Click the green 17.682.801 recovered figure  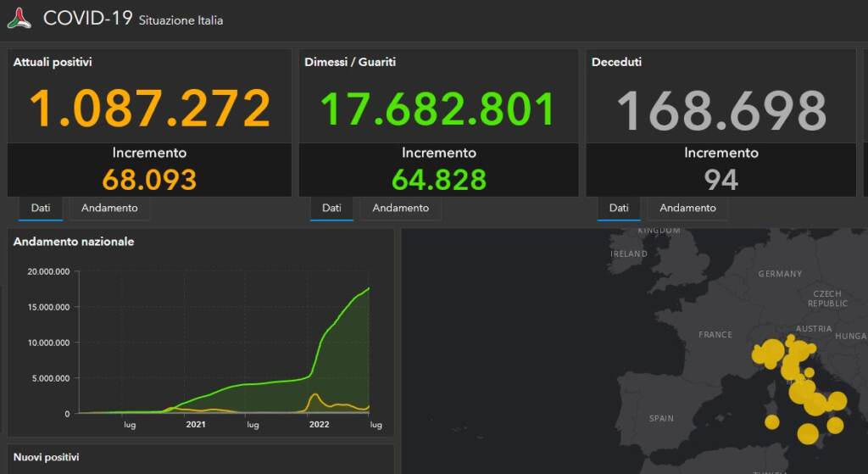pyautogui.click(x=438, y=109)
